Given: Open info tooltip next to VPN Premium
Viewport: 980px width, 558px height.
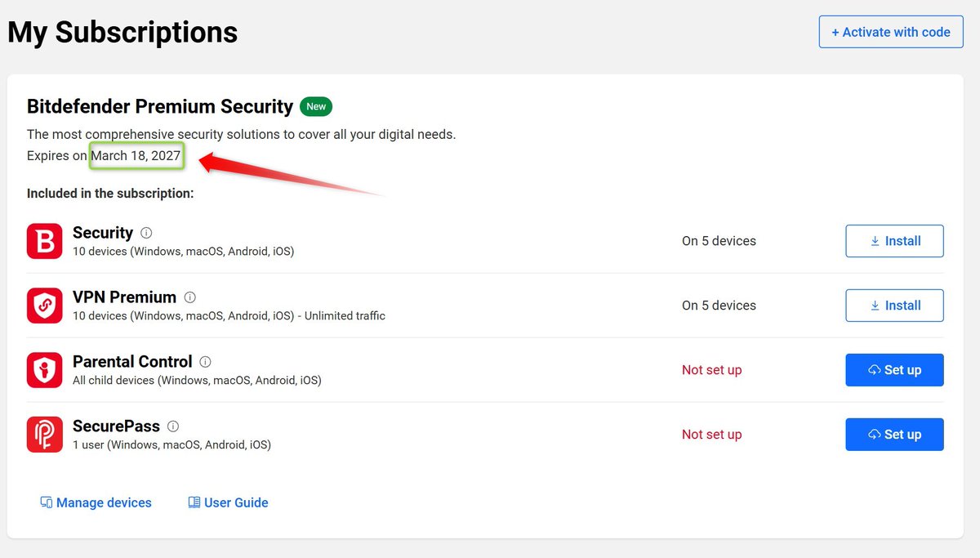Looking at the screenshot, I should 189,297.
